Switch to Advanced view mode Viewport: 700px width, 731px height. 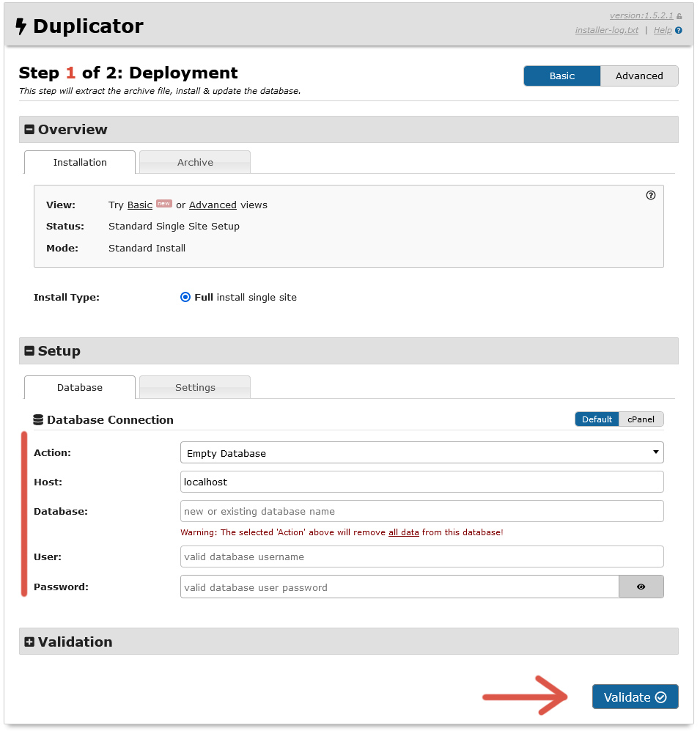639,76
